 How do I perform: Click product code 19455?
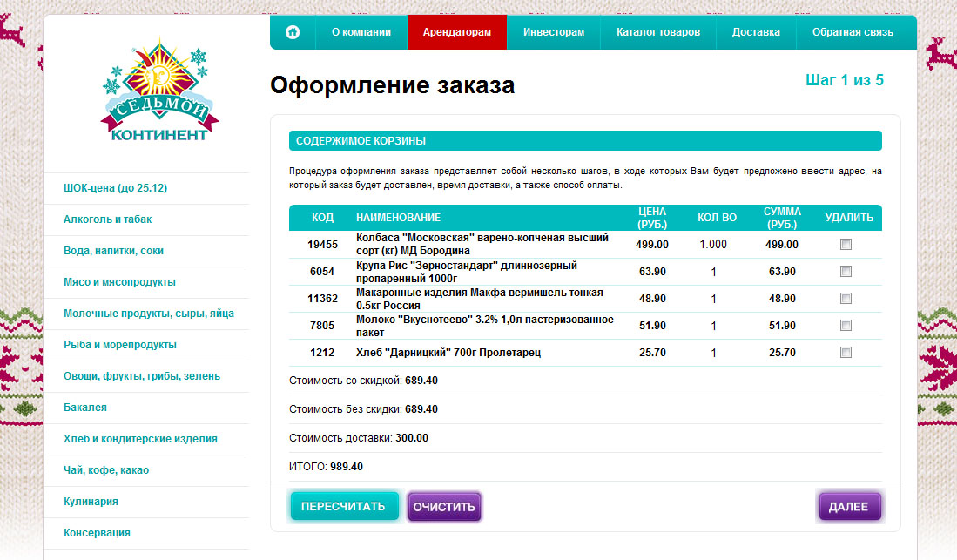[322, 244]
